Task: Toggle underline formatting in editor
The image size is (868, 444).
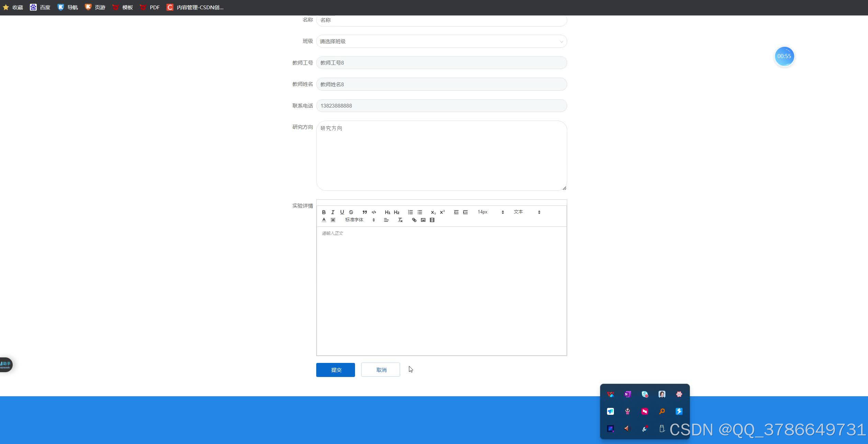Action: 342,212
